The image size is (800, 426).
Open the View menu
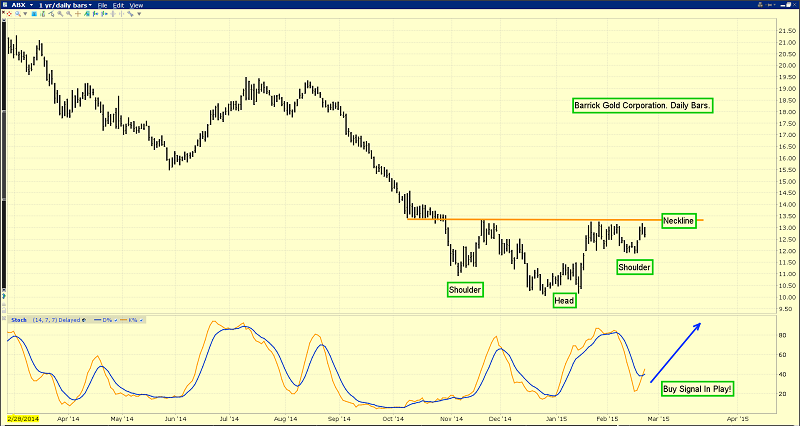click(x=136, y=5)
